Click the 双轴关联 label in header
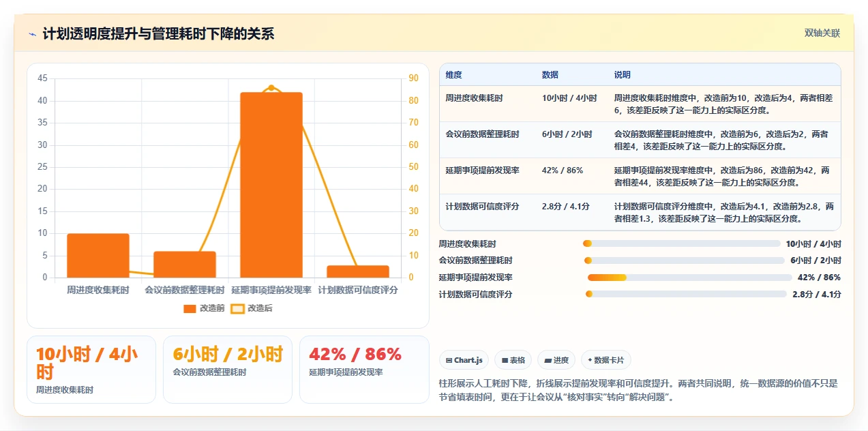This screenshot has width=868, height=431. (822, 33)
